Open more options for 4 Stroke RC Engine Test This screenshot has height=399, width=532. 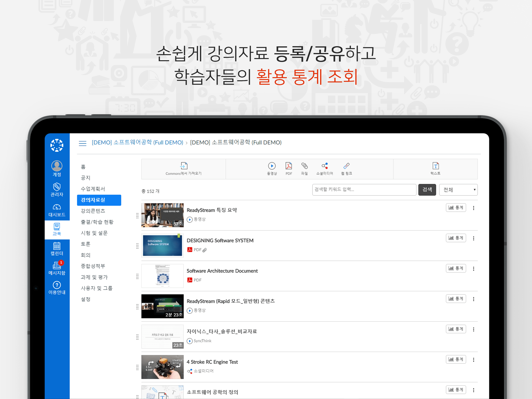474,359
